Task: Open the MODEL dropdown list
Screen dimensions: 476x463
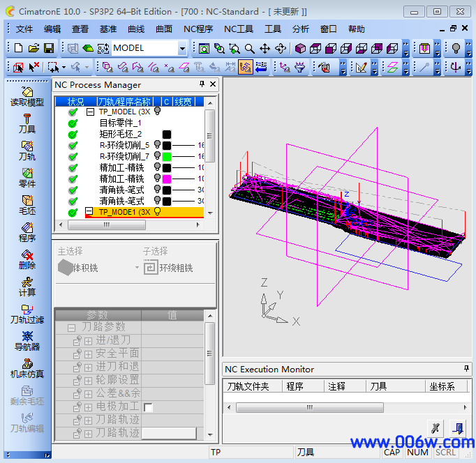Action: [x=182, y=48]
